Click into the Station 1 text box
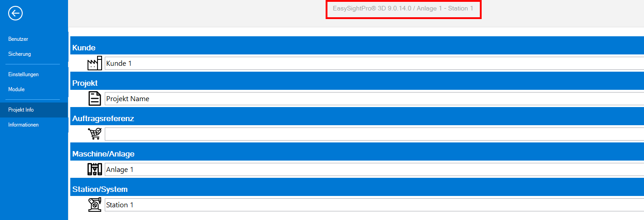 [x=372, y=205]
